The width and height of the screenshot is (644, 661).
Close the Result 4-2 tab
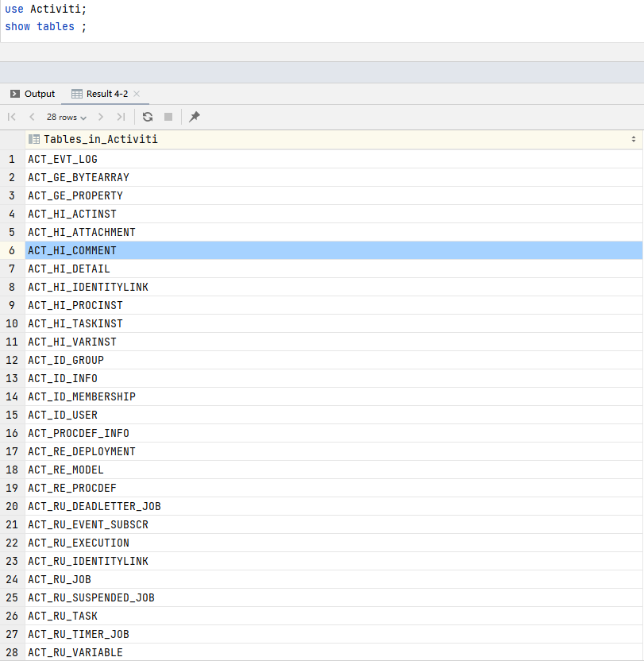coord(137,94)
